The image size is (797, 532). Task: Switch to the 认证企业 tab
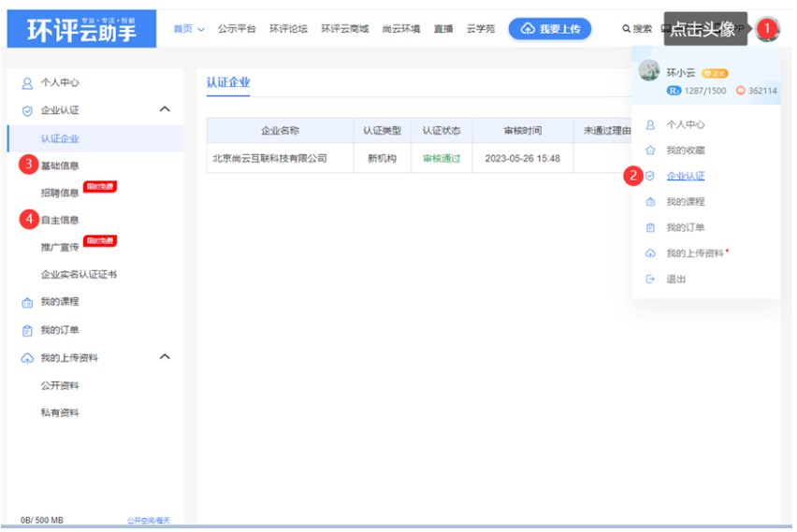(228, 82)
